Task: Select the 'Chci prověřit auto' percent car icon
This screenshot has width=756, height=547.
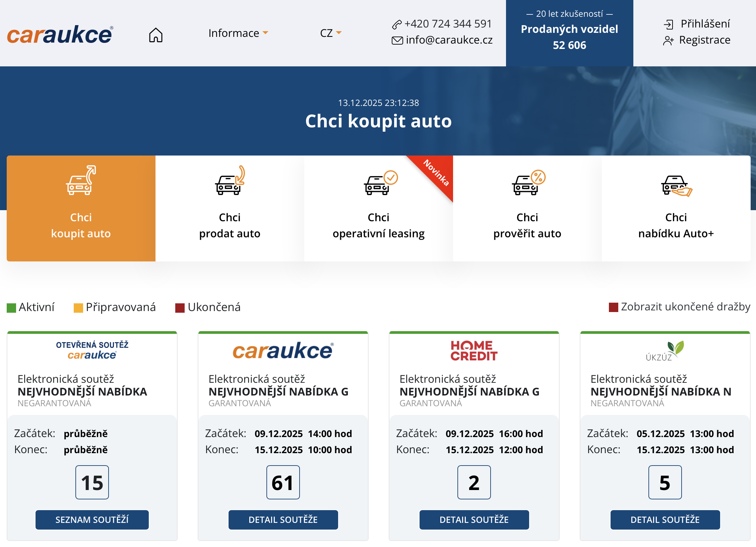Action: pos(527,184)
